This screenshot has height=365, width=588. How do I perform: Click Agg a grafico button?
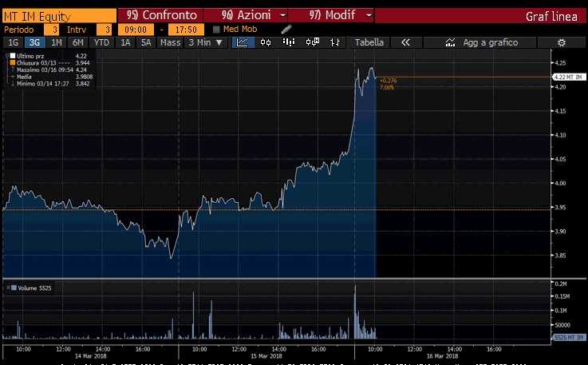[480, 42]
